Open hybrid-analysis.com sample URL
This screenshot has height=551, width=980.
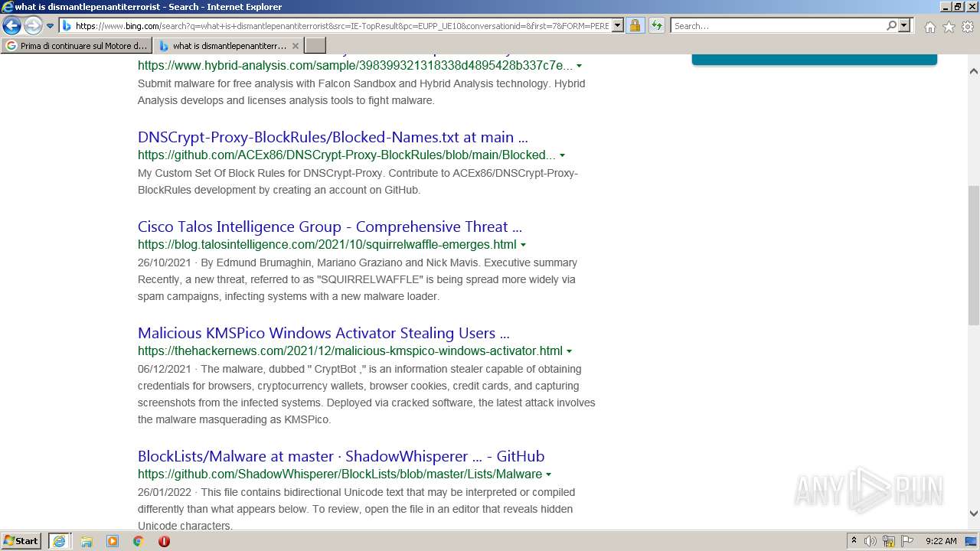point(355,65)
